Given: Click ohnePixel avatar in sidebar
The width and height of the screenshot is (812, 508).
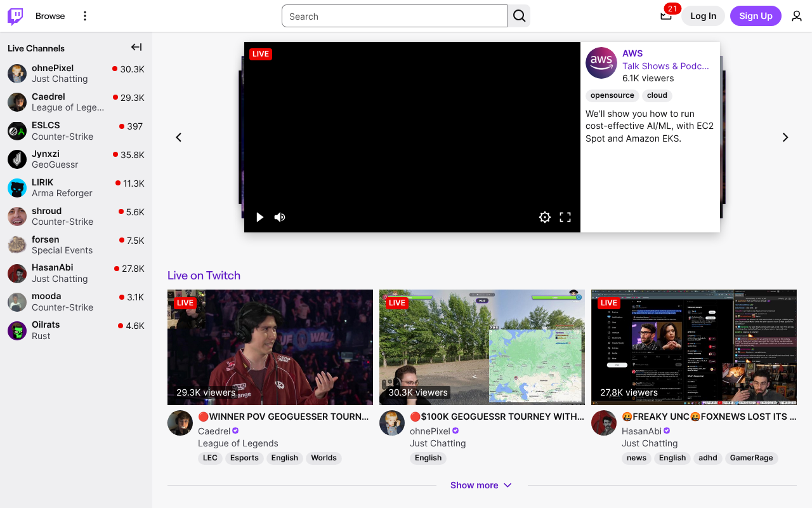Looking at the screenshot, I should 17,74.
